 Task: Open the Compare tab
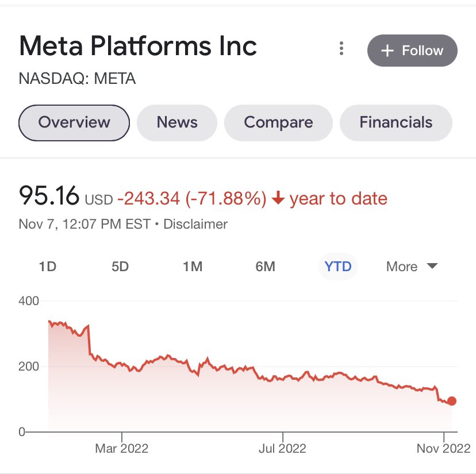278,122
